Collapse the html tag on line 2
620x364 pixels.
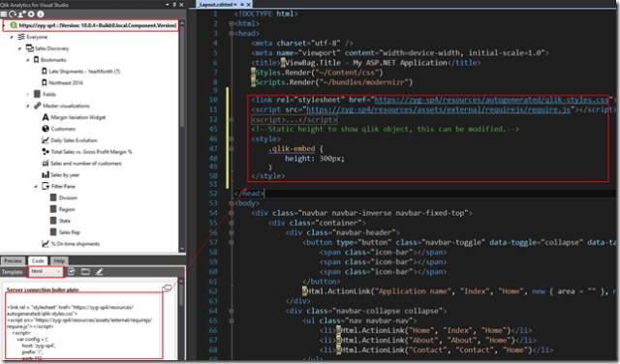click(x=231, y=23)
